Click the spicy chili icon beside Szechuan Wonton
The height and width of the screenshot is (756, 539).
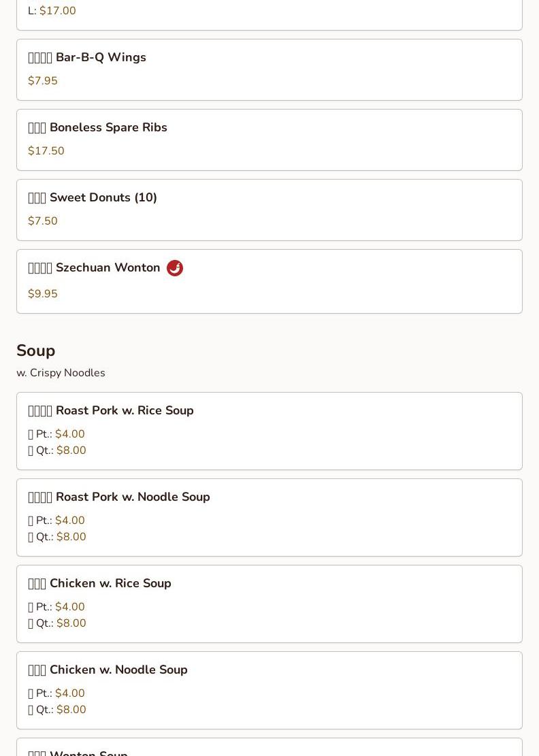[x=175, y=268]
